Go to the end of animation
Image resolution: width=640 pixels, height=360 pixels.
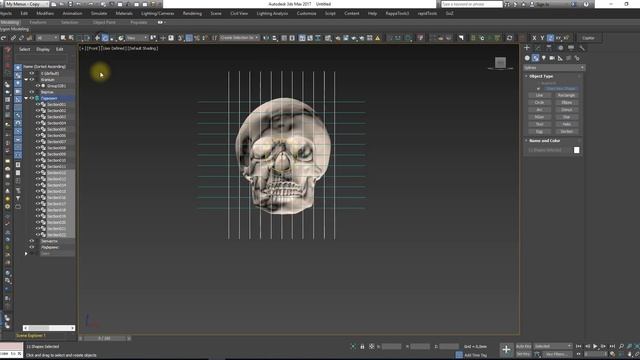pyautogui.click(x=612, y=346)
